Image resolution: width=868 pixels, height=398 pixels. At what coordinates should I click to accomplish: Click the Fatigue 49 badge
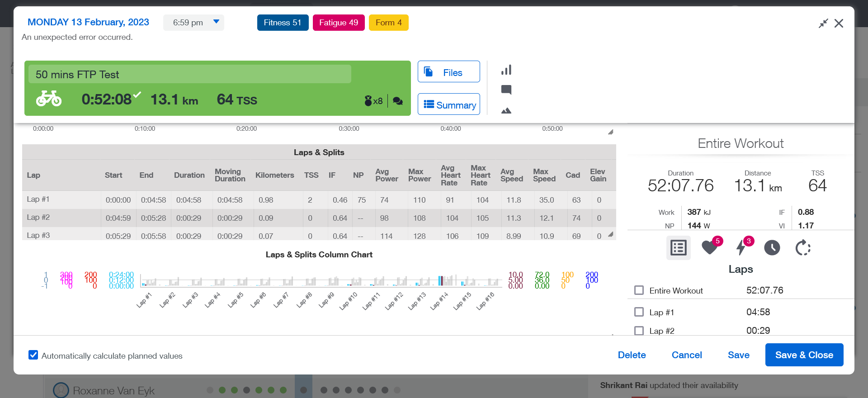pos(339,23)
